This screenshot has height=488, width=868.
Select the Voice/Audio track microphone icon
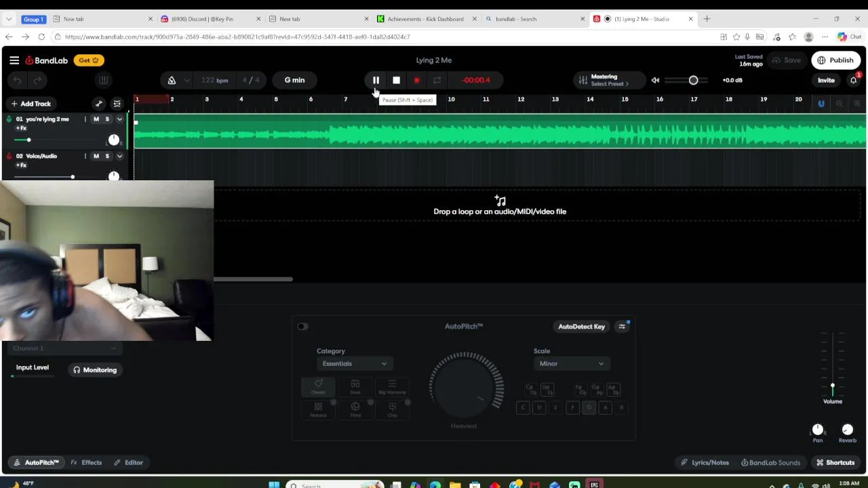(x=9, y=156)
